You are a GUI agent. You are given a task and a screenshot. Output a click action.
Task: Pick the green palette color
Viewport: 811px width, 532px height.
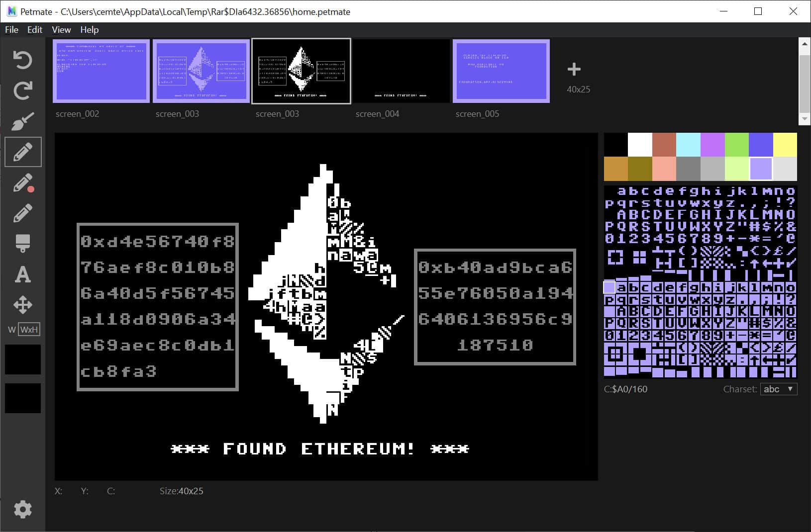(736, 145)
